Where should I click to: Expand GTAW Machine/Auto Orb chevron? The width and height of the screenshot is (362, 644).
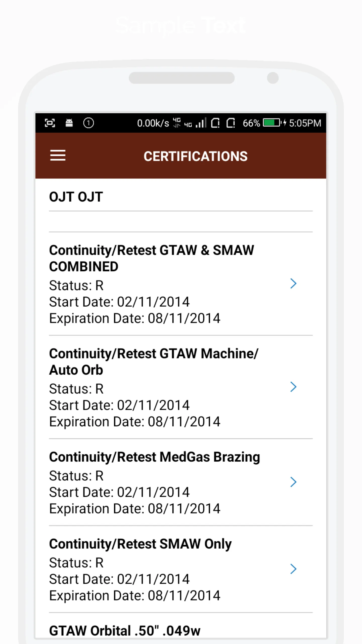293,387
